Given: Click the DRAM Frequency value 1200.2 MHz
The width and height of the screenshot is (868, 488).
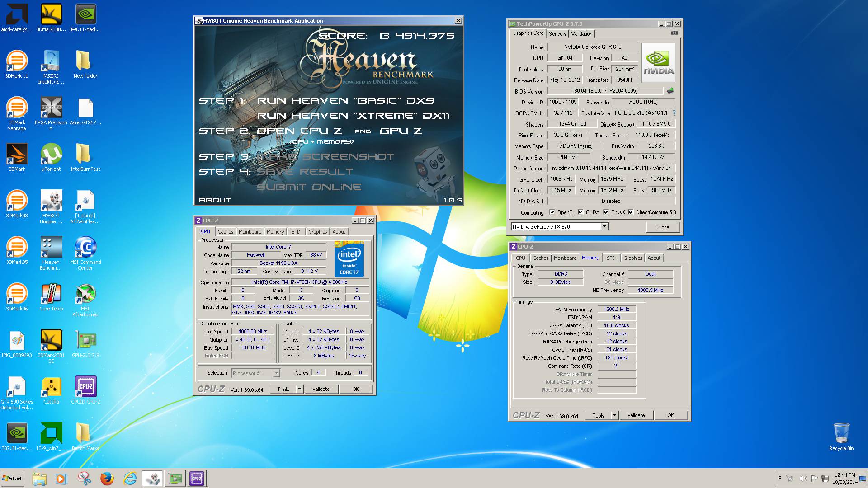Looking at the screenshot, I should click(x=617, y=310).
